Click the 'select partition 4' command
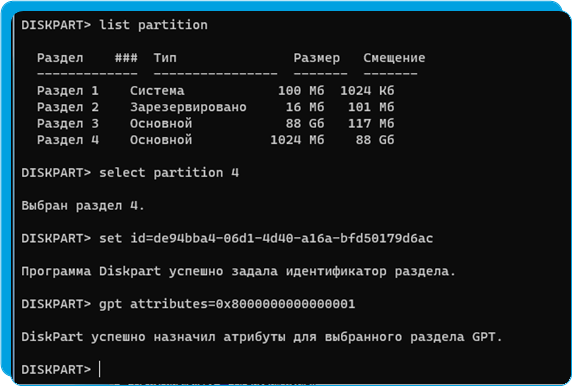This screenshot has height=386, width=572. [169, 173]
